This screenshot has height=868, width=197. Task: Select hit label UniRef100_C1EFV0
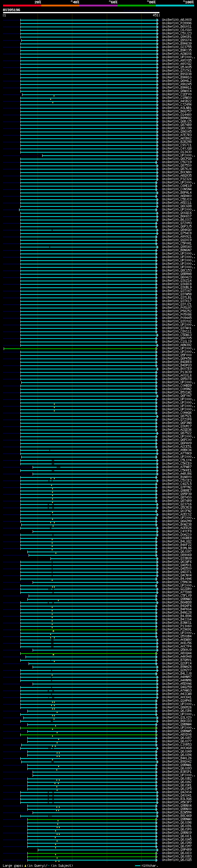click(x=176, y=94)
